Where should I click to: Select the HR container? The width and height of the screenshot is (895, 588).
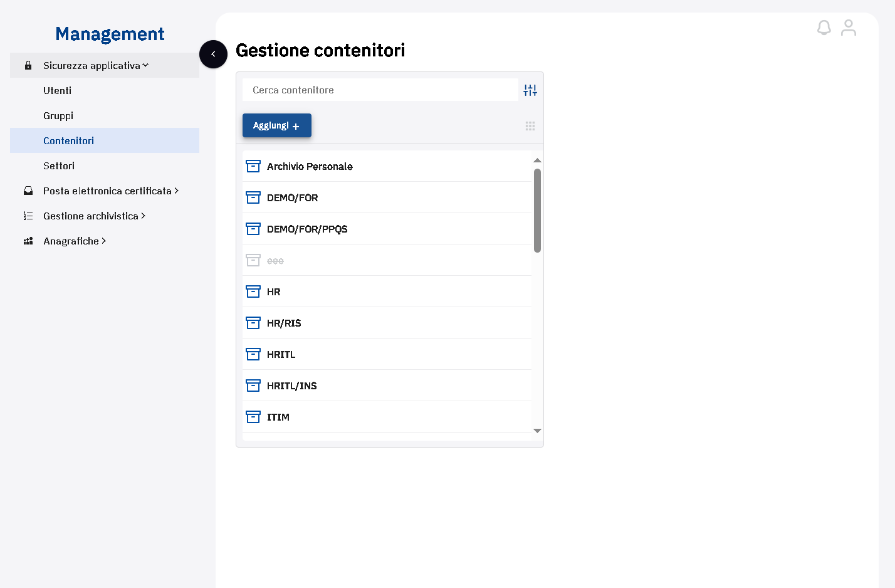click(387, 291)
